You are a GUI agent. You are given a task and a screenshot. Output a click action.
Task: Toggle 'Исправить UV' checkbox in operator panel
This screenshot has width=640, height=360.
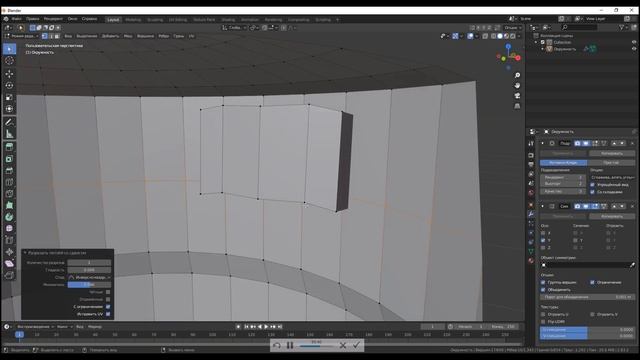pos(108,314)
